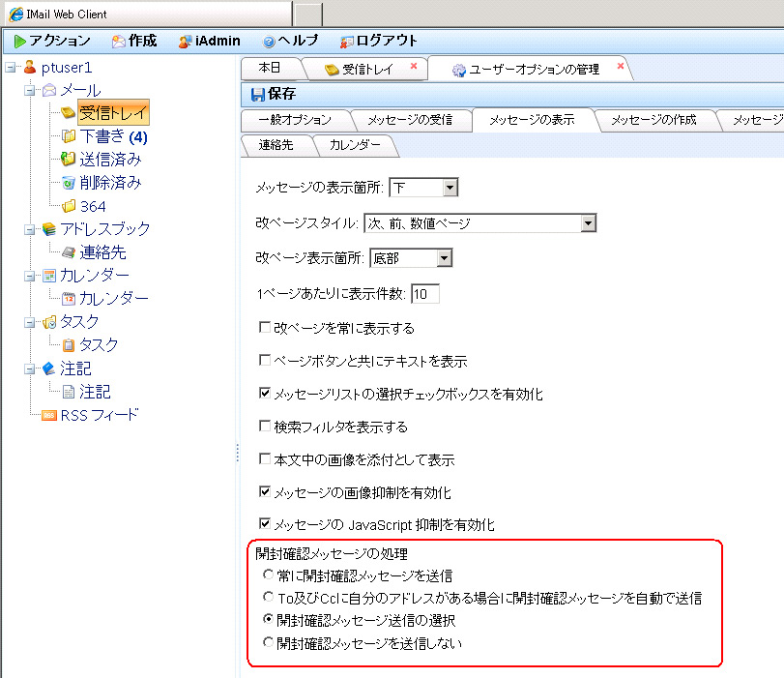Click the 注記 child page icon
Viewport: 784px width, 678px height.
(x=69, y=392)
